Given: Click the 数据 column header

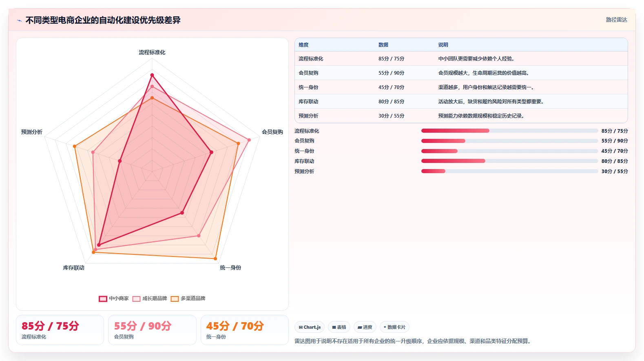Looking at the screenshot, I should coord(383,45).
